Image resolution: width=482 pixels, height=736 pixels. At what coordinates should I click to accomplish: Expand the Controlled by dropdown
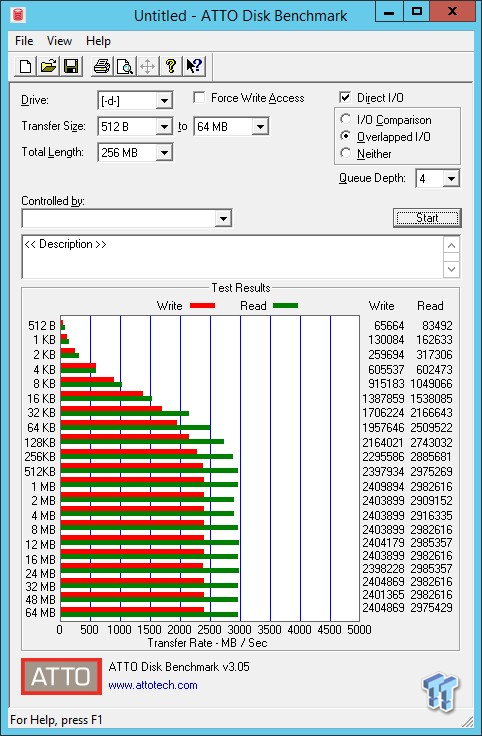tap(223, 218)
